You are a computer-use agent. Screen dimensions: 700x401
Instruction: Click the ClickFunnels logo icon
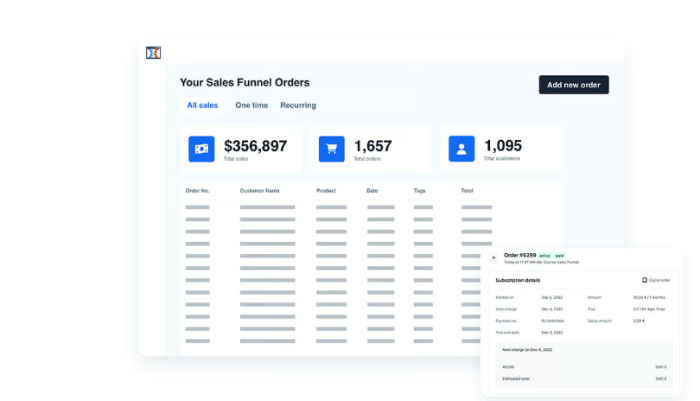click(x=153, y=53)
